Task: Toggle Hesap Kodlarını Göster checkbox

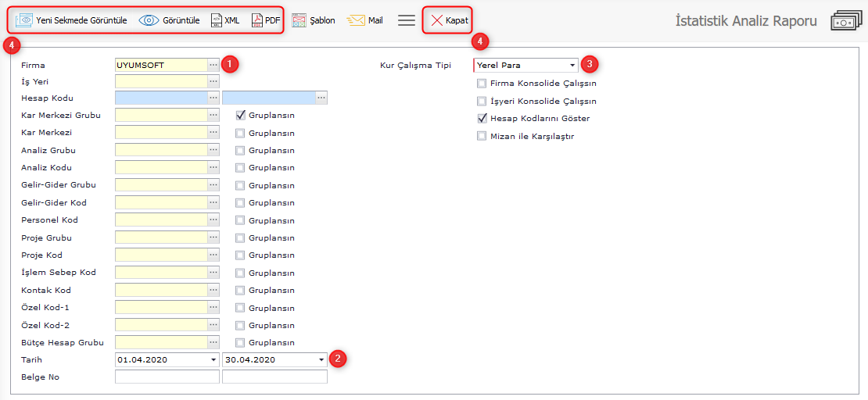Action: point(482,118)
